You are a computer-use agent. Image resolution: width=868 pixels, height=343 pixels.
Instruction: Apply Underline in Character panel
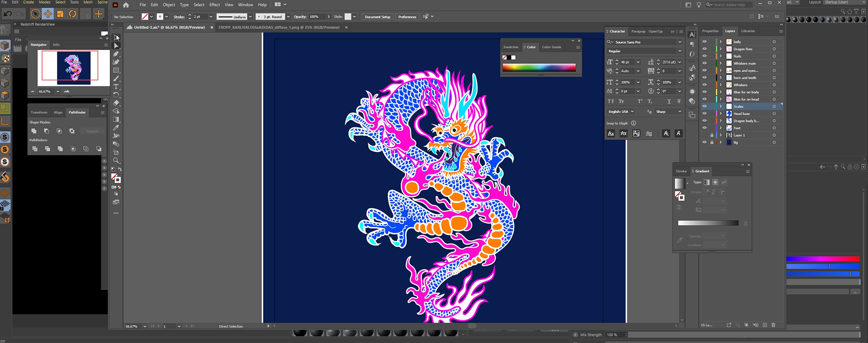tap(669, 101)
